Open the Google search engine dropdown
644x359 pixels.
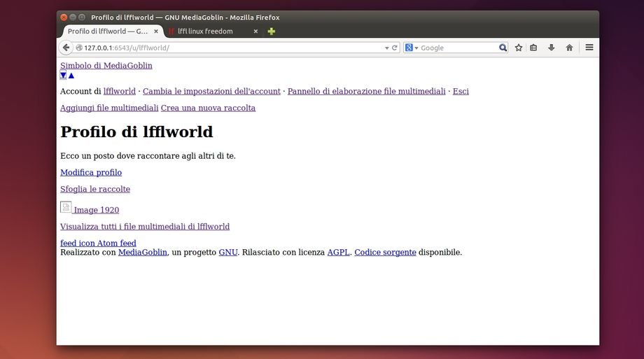(x=412, y=48)
